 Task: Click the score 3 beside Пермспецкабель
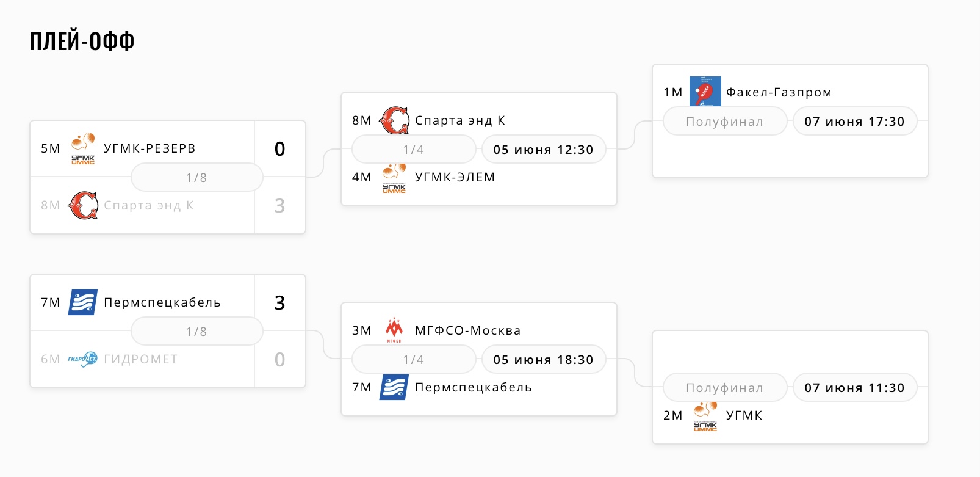[279, 303]
